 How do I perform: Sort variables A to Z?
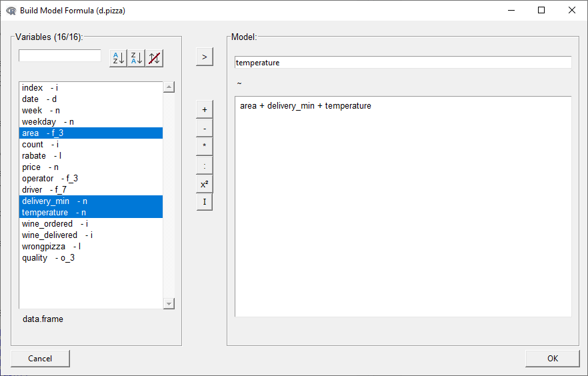click(x=118, y=58)
